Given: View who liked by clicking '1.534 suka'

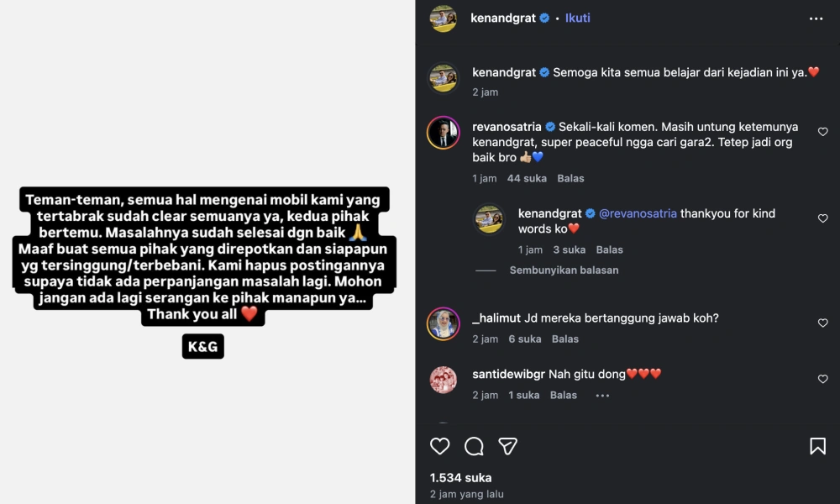Looking at the screenshot, I should click(460, 476).
